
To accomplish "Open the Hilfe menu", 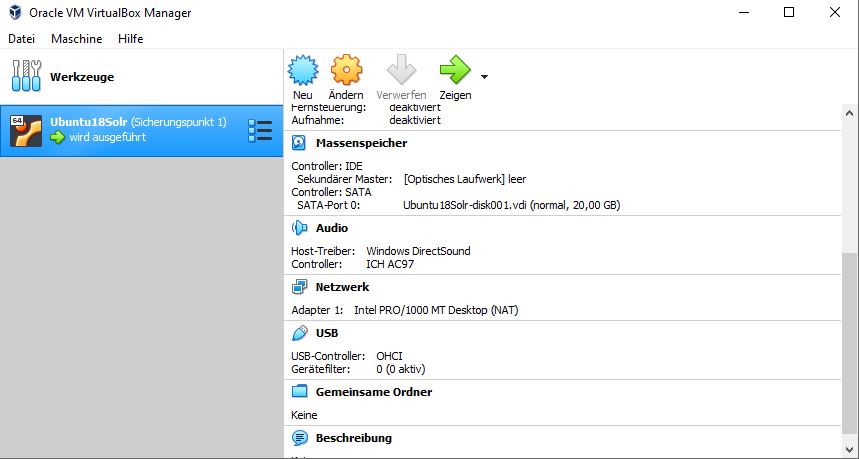I will coord(130,39).
